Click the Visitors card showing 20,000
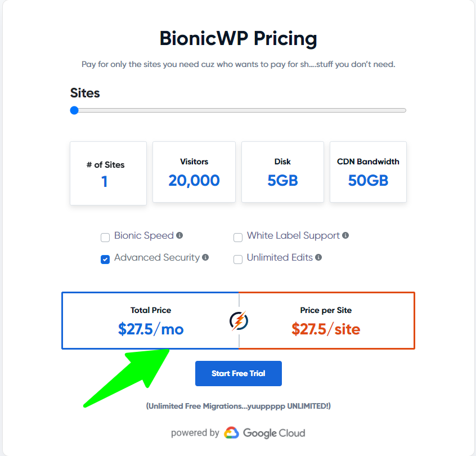This screenshot has width=476, height=456. click(x=194, y=172)
